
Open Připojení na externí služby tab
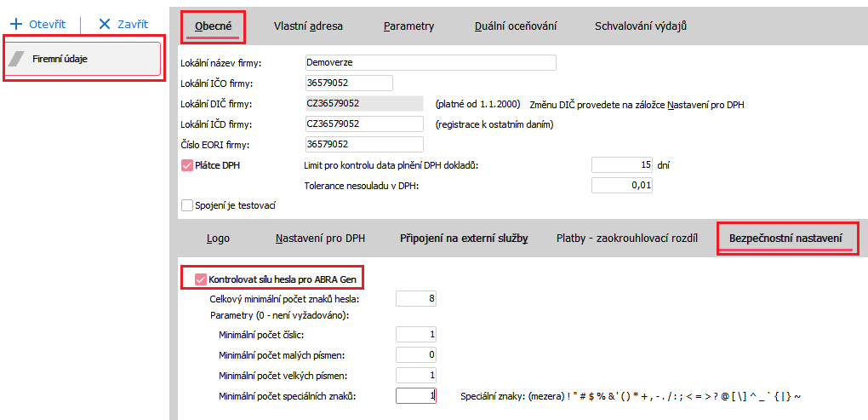pos(464,239)
